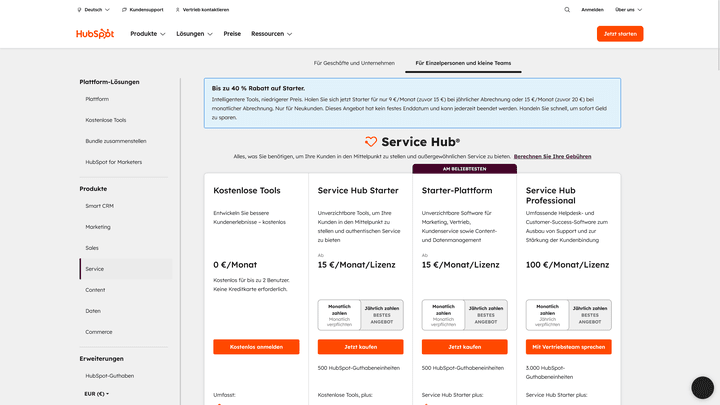Click the HubSpot logo
This screenshot has height=405, width=720.
(95, 34)
